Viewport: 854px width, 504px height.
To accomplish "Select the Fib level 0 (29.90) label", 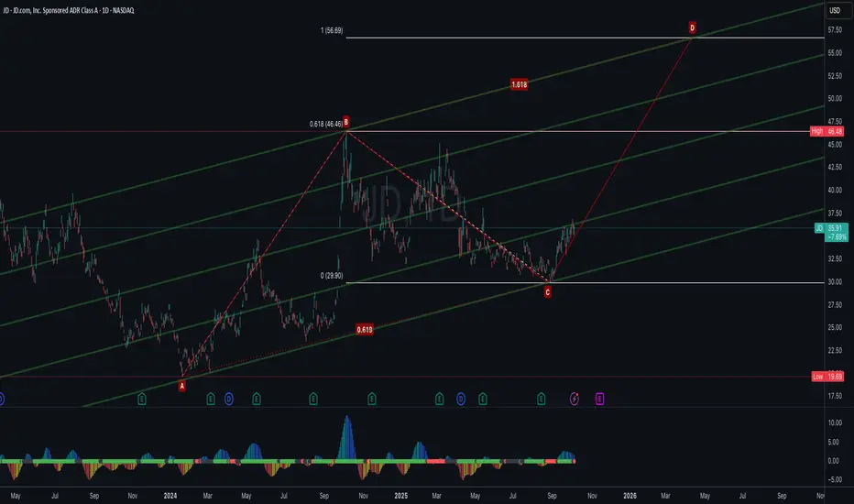I will click(x=332, y=276).
